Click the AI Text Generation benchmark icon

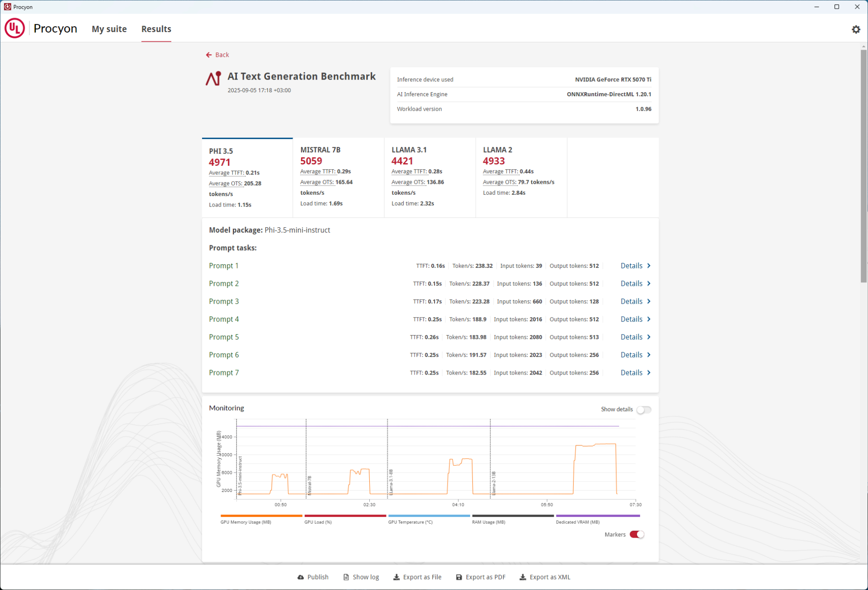point(213,78)
